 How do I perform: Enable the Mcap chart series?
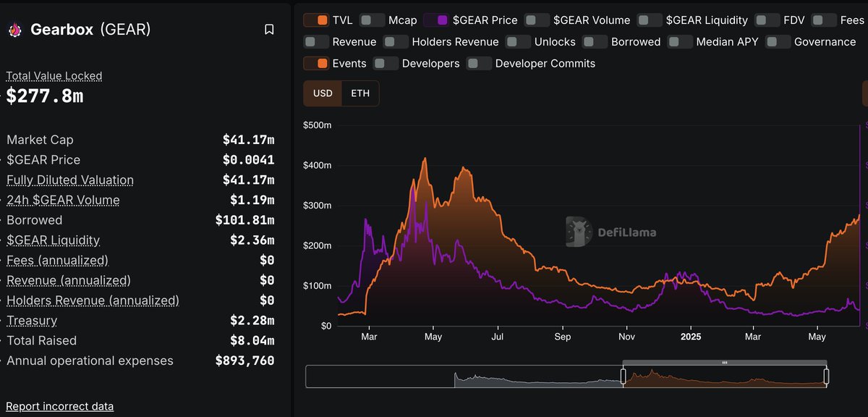(x=372, y=20)
